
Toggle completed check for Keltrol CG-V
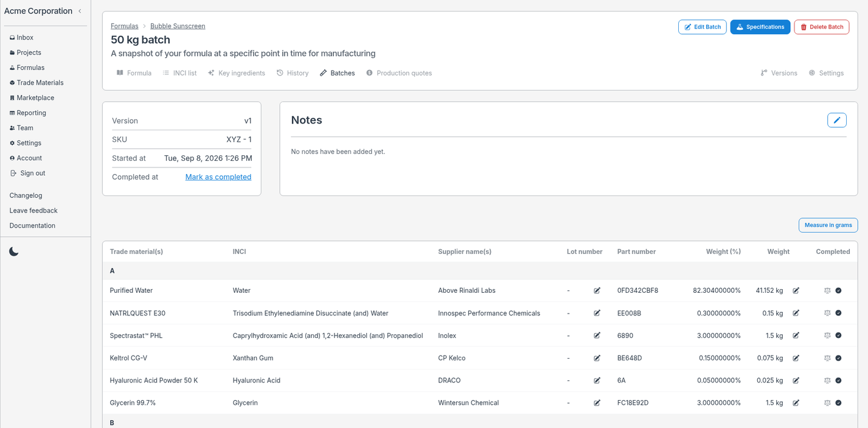tap(838, 358)
